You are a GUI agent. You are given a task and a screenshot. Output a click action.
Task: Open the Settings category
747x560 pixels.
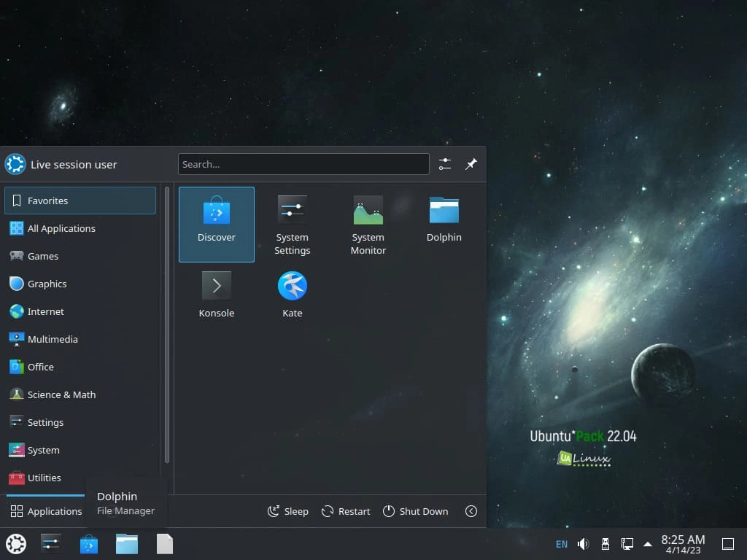80,422
